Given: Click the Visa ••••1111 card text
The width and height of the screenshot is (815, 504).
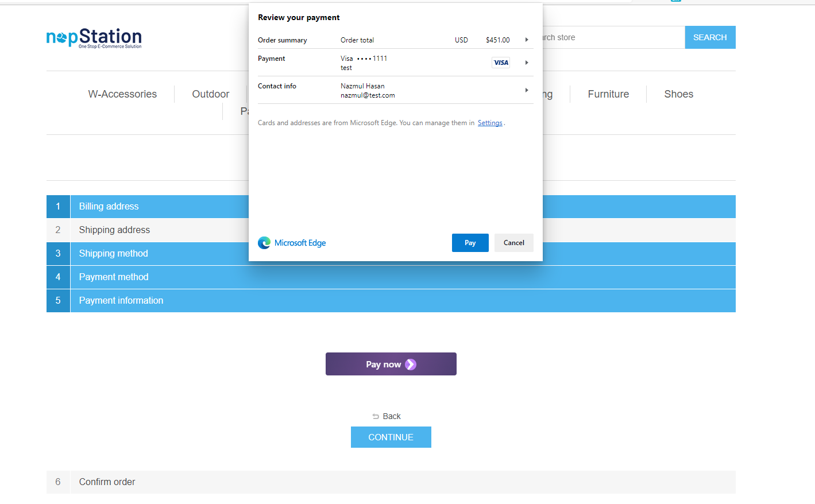Looking at the screenshot, I should (x=364, y=59).
